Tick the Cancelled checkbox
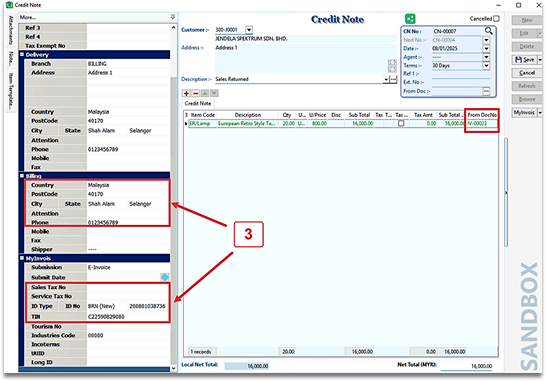 [x=496, y=18]
